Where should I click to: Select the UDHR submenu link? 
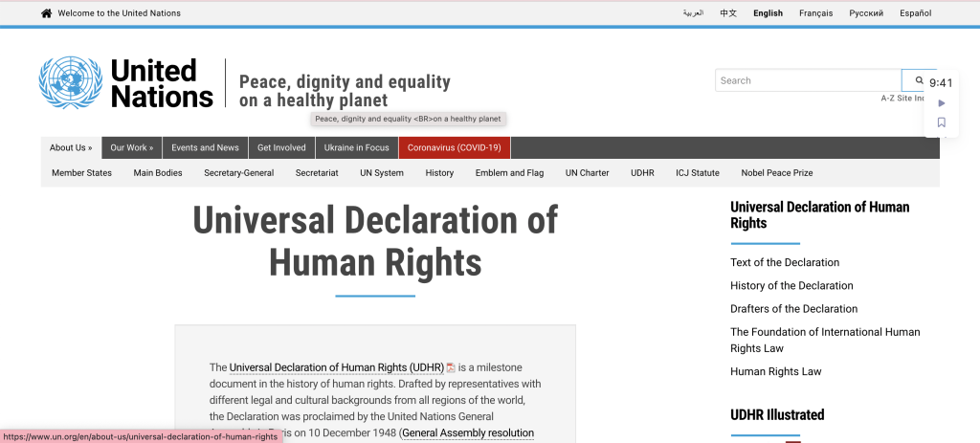click(642, 173)
